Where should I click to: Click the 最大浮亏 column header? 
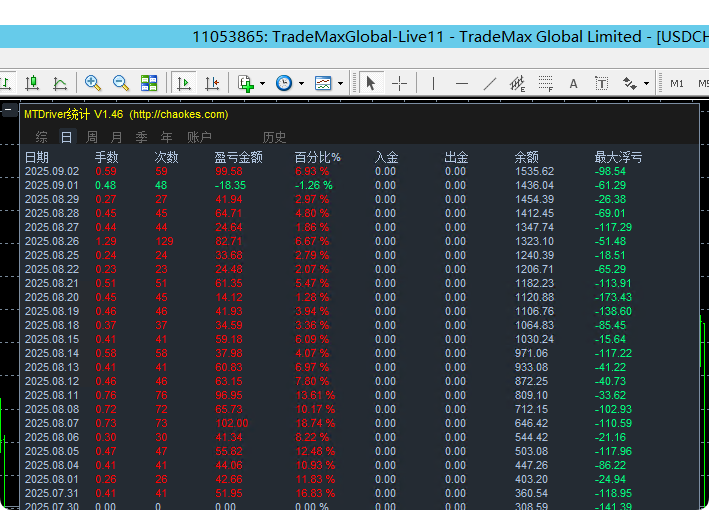pyautogui.click(x=619, y=157)
